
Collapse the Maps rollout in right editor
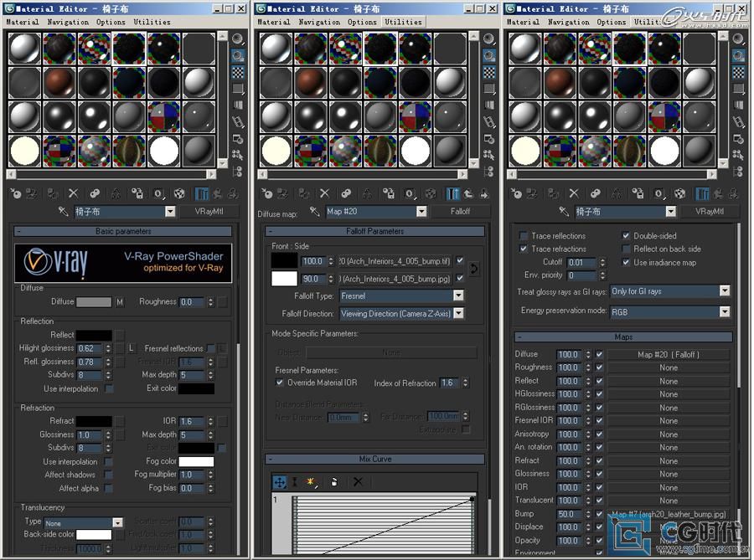(623, 337)
